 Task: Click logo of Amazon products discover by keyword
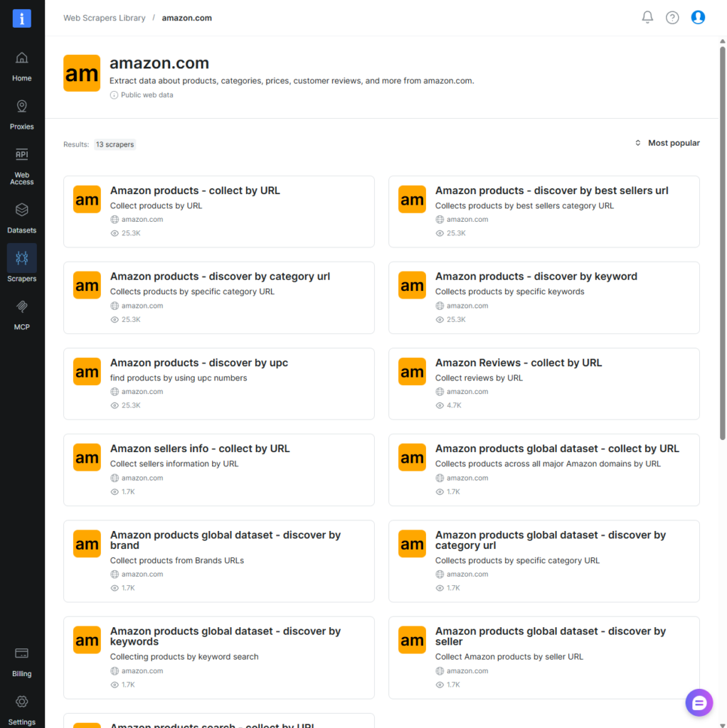point(412,285)
